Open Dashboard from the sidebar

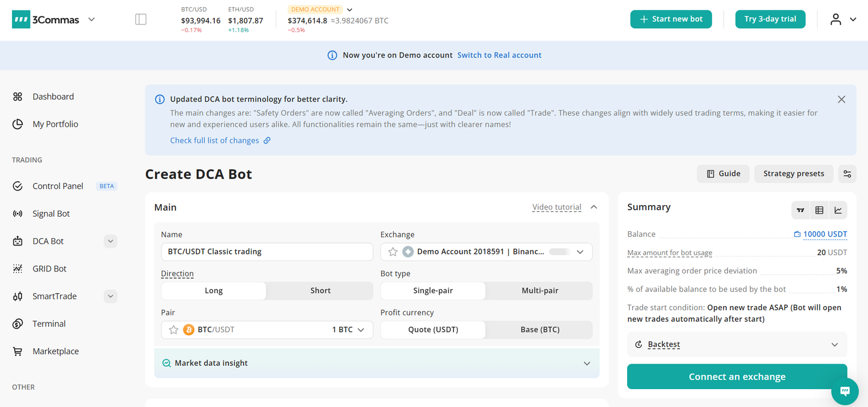[53, 97]
